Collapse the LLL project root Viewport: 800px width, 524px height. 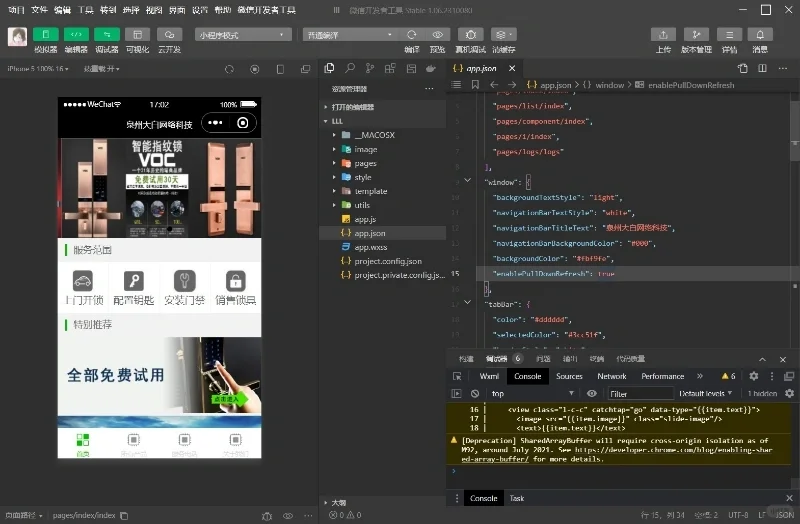coord(382,121)
